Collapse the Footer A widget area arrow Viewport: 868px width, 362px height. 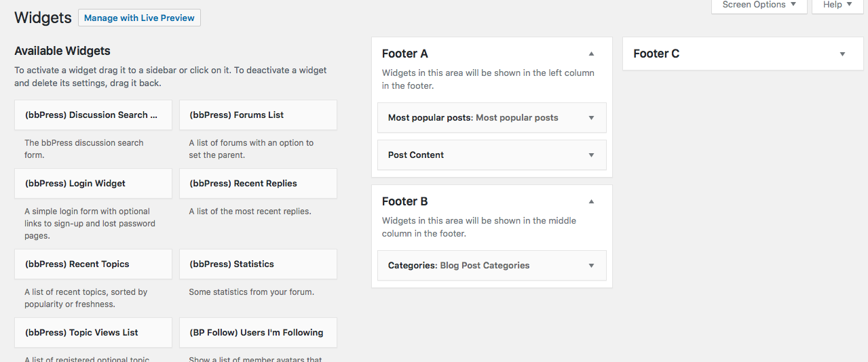[x=591, y=54]
